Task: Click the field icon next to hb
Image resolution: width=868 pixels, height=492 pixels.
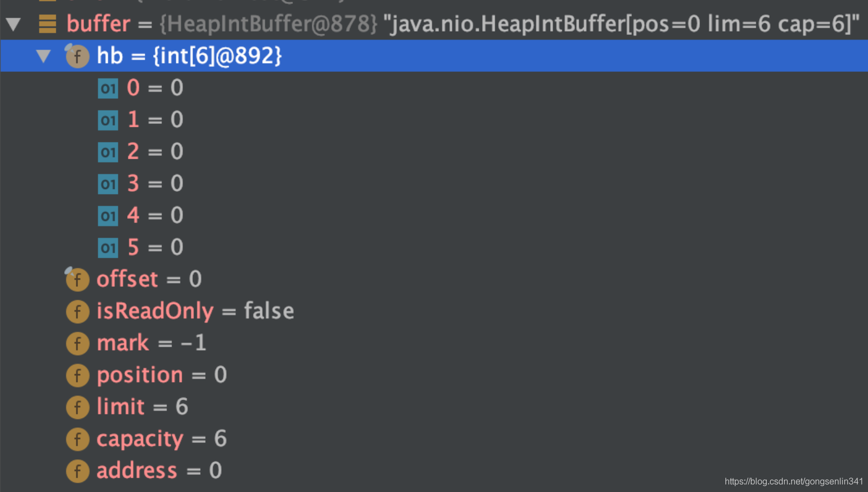Action: [77, 56]
